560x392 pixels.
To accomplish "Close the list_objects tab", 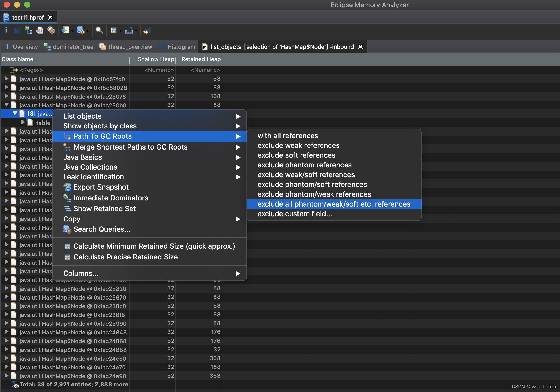I will click(360, 47).
